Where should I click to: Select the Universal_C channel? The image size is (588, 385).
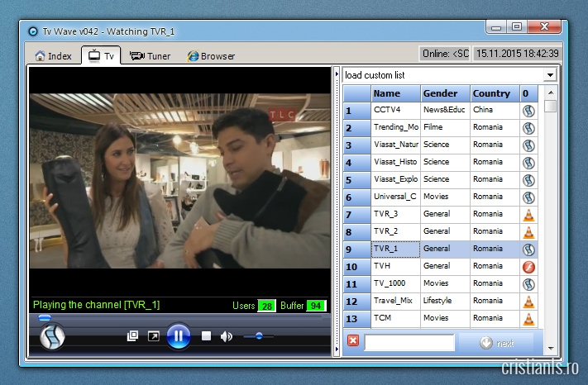click(395, 197)
